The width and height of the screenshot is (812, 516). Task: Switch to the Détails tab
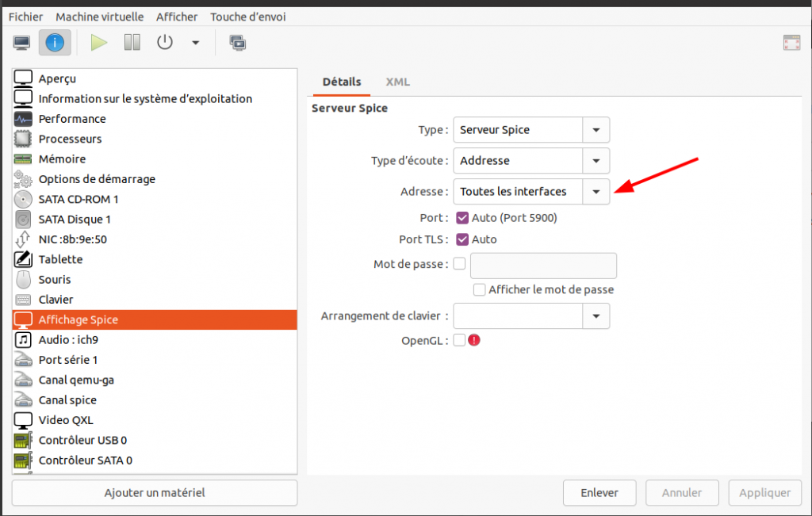(342, 82)
